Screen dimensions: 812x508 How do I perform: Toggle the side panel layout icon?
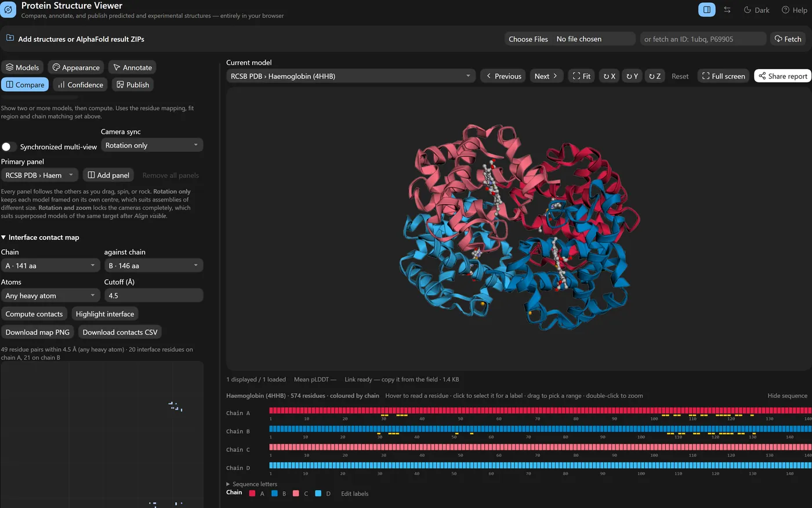tap(707, 10)
